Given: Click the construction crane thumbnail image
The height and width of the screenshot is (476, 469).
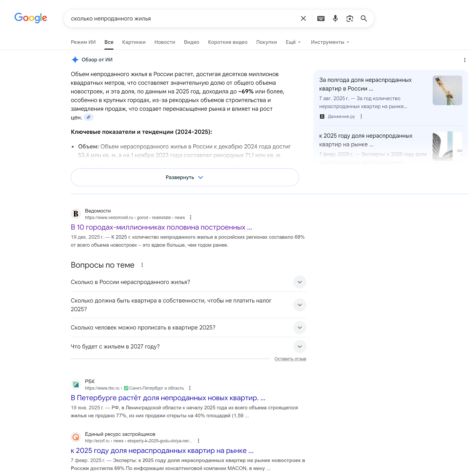Looking at the screenshot, I should tap(447, 90).
